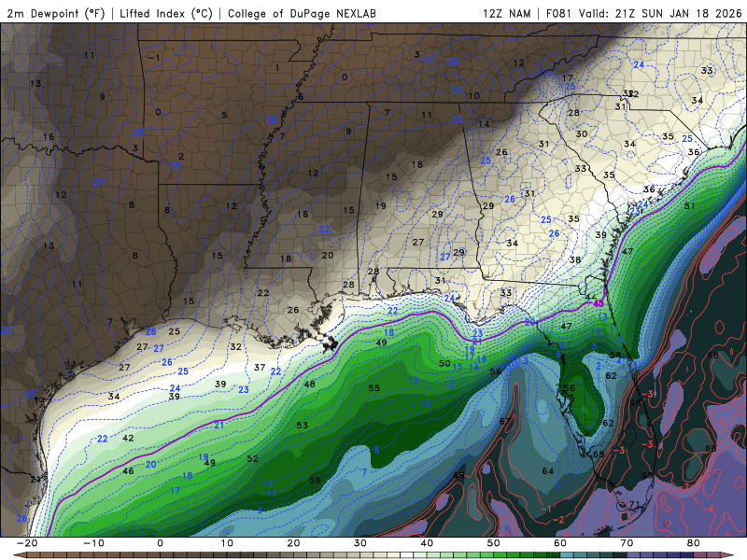Click the "-10" color scale label
Screen dimensions: 747x560
[x=93, y=543]
